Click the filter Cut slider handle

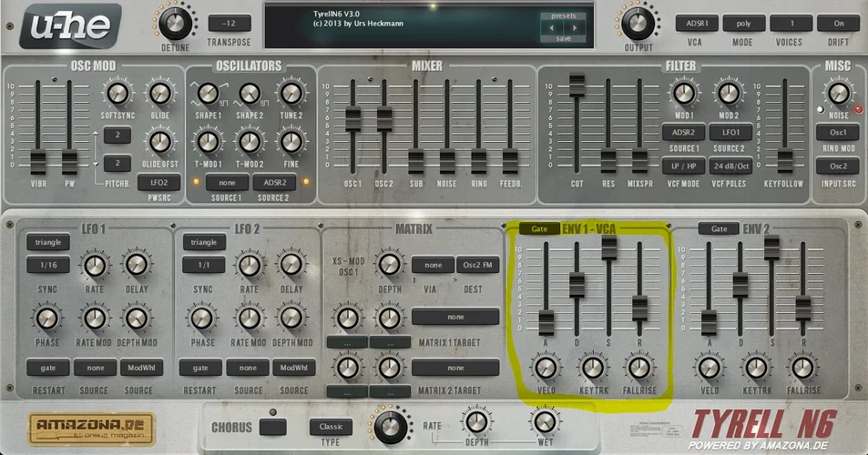[577, 86]
